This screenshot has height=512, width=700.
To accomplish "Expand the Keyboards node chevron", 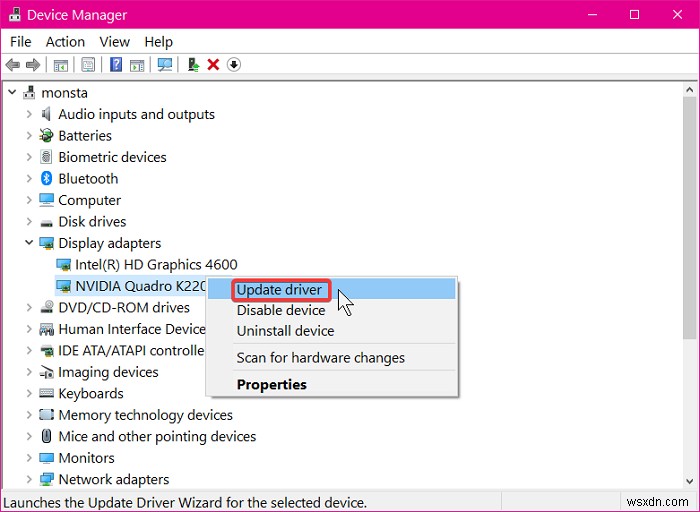I will [29, 393].
